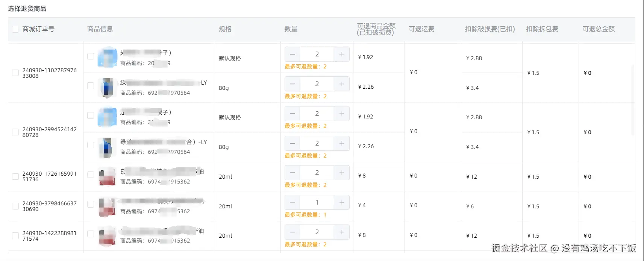644x261 pixels.
Task: Check product checkbox in order 240930-142228898171574
Action: 91,234
